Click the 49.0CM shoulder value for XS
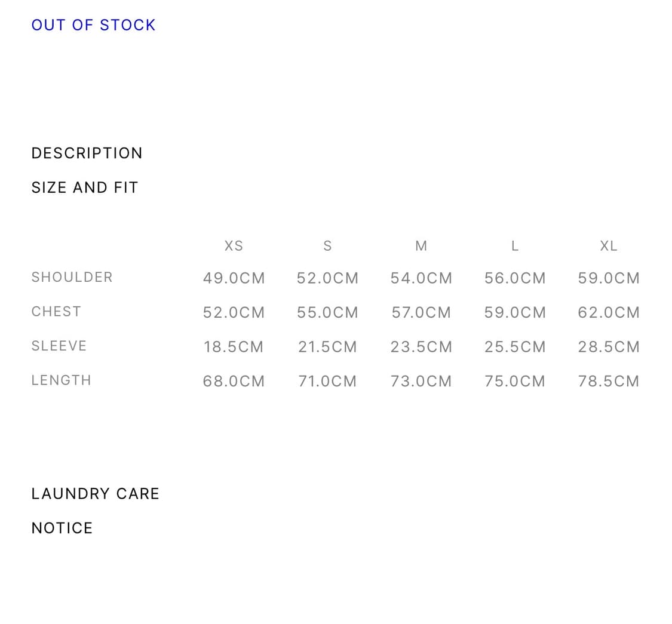 coord(234,278)
